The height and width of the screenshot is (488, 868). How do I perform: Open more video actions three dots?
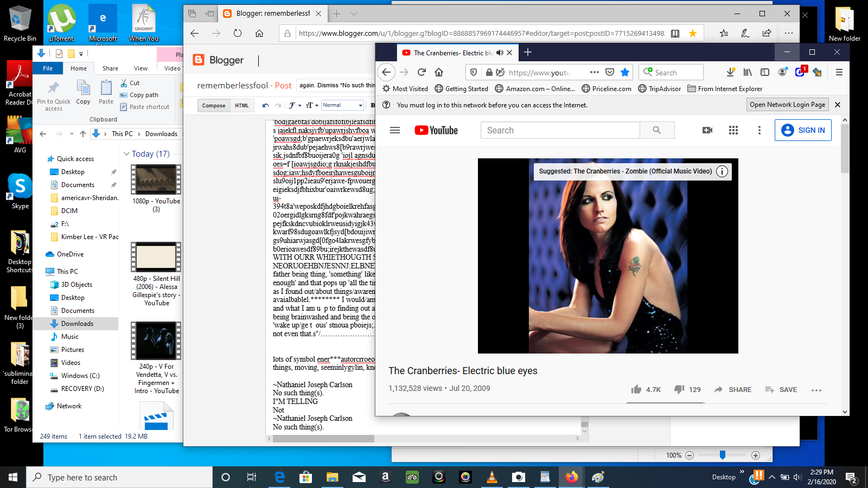[x=816, y=390]
